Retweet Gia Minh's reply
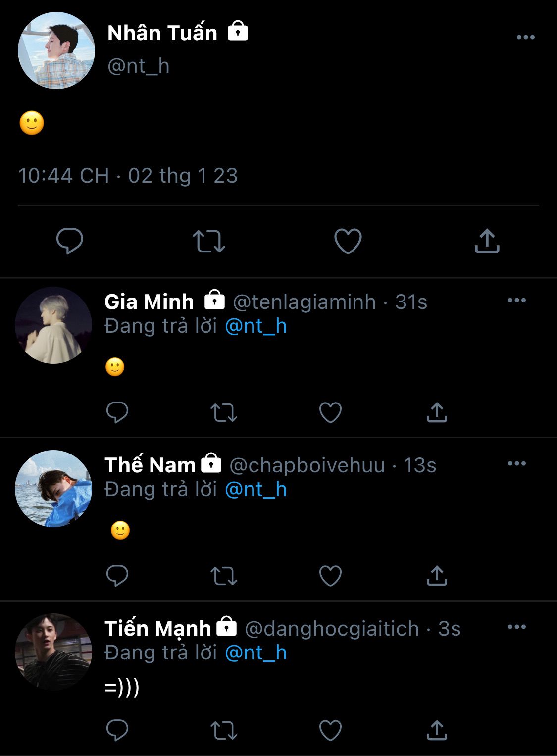The width and height of the screenshot is (557, 756). tap(224, 412)
